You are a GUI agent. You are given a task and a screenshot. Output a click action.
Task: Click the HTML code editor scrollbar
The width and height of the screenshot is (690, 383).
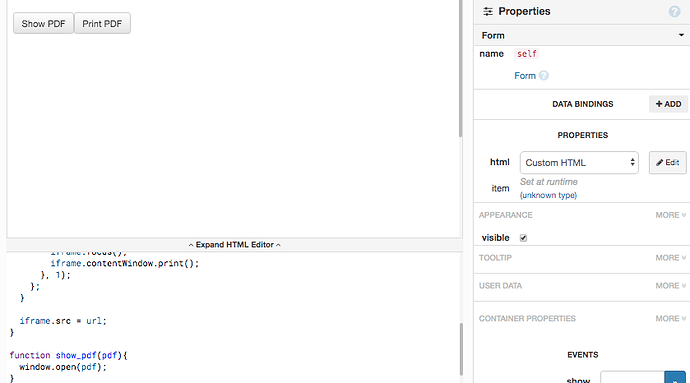(x=461, y=349)
